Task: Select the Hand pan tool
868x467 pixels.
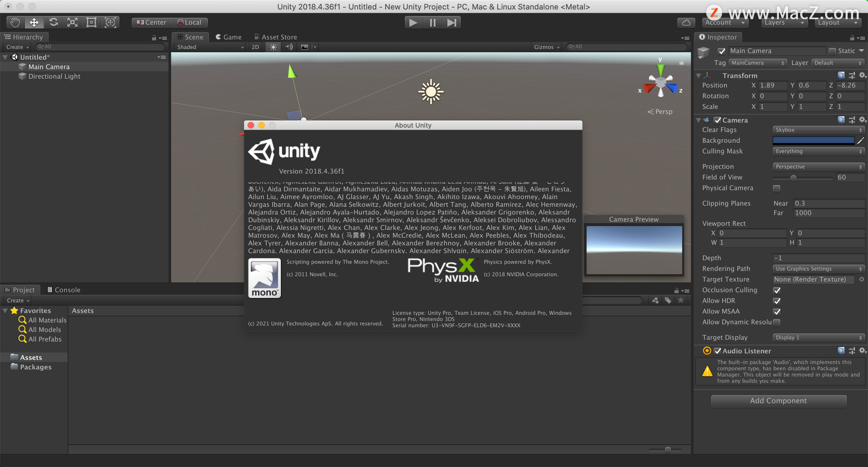Action: (14, 22)
